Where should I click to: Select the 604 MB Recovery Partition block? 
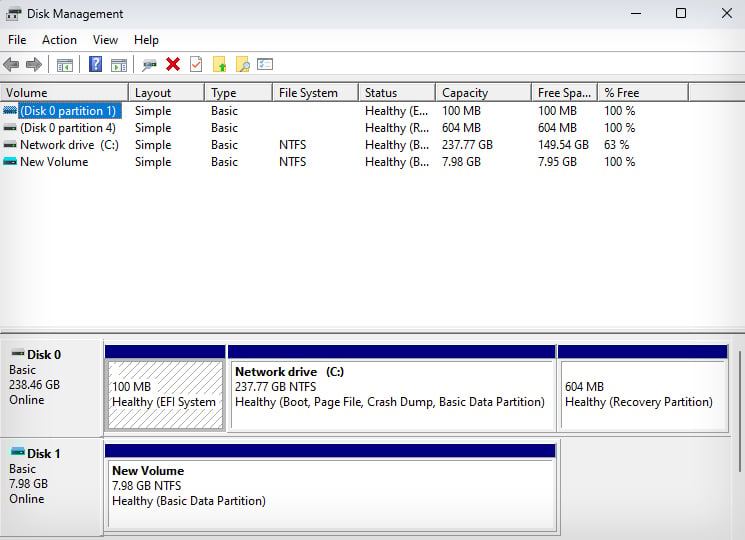tap(642, 394)
